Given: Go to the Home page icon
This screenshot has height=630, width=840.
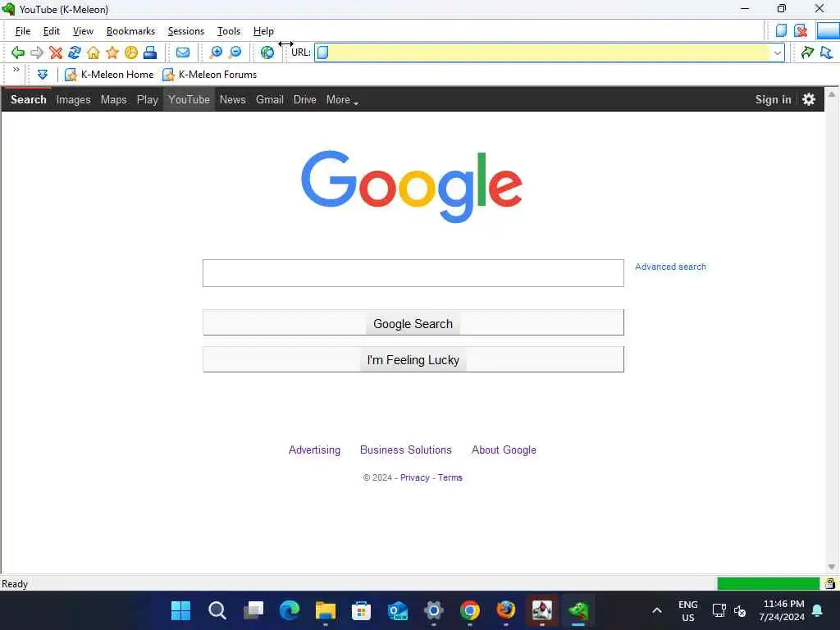Looking at the screenshot, I should coord(94,52).
